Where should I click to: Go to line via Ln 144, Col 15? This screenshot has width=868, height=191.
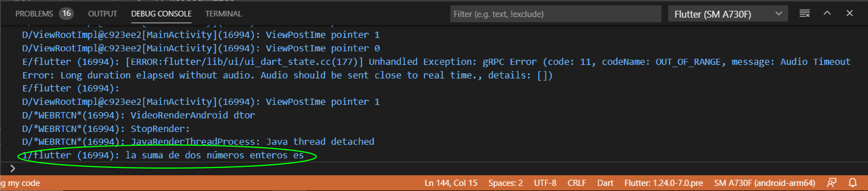(x=451, y=183)
